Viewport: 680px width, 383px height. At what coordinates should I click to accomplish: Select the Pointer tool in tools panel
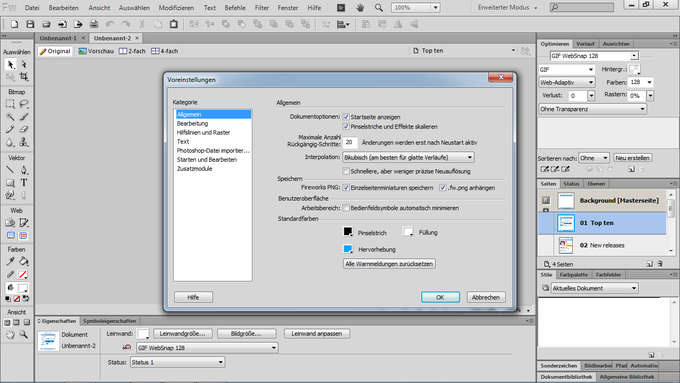[10, 65]
